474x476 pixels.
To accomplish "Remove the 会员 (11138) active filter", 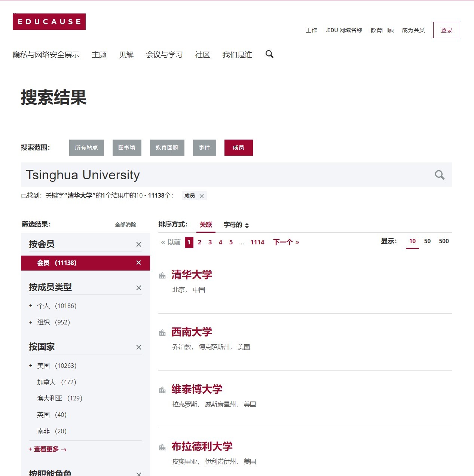I will [139, 263].
